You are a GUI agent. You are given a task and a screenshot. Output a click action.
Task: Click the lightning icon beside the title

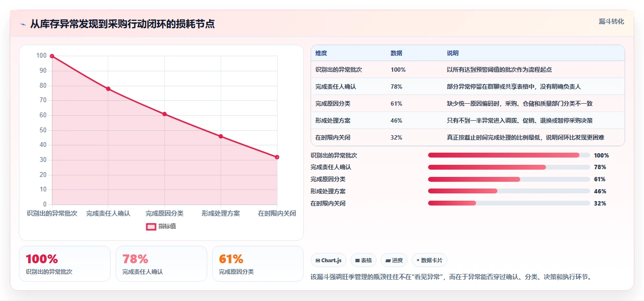pyautogui.click(x=23, y=24)
